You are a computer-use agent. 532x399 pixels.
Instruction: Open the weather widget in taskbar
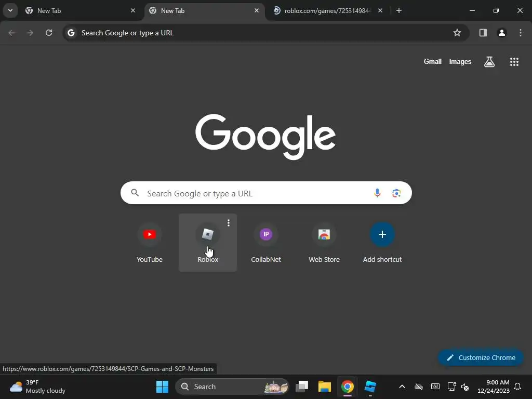pos(37,387)
